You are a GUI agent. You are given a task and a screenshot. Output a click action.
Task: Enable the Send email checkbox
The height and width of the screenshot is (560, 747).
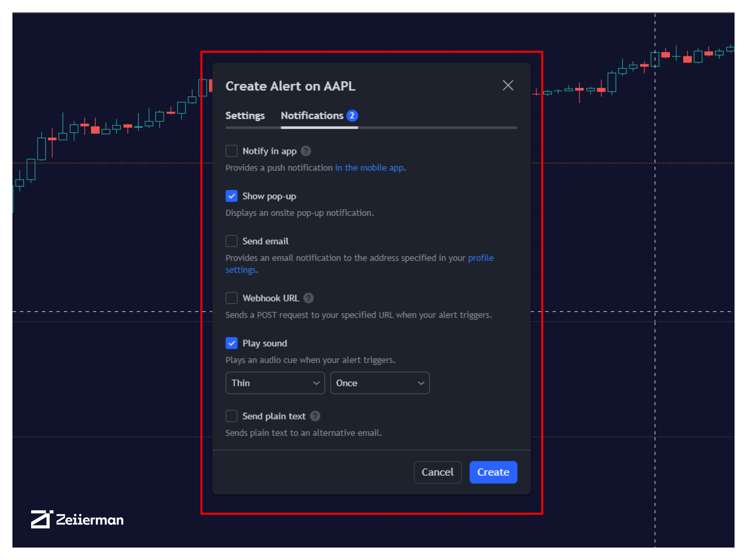[232, 241]
